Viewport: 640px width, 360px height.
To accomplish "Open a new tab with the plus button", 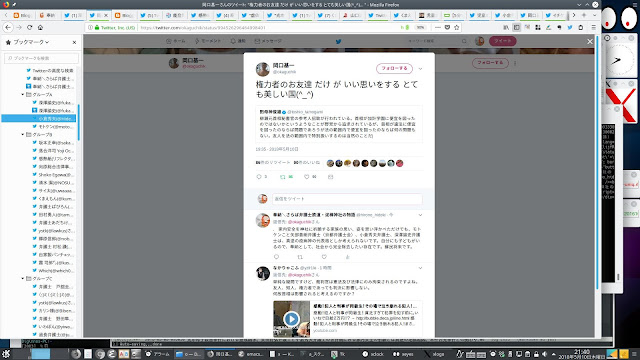I will click(x=584, y=15).
